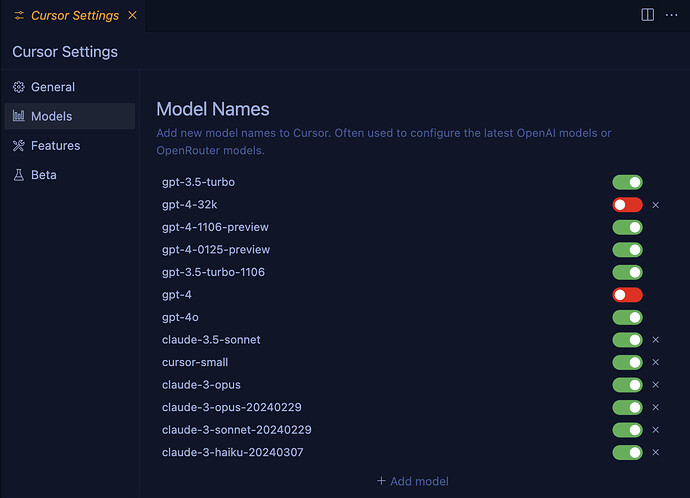Switch off the claude-3-haiku-20240307 toggle
Viewport: 690px width, 498px height.
coord(628,452)
